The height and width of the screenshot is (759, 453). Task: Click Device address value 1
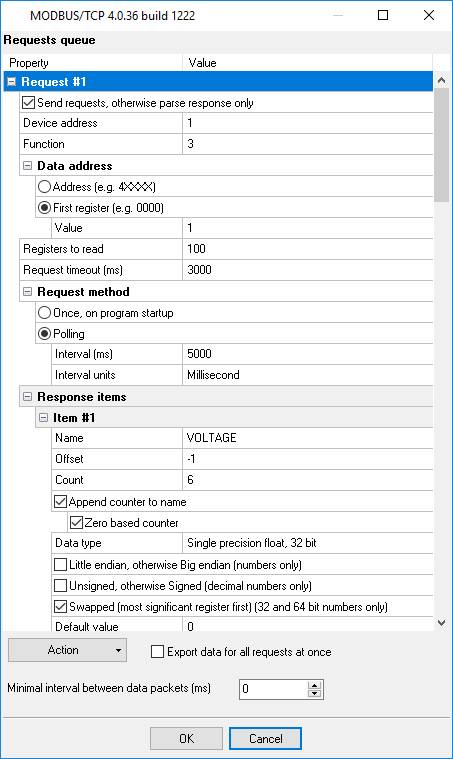click(x=308, y=123)
